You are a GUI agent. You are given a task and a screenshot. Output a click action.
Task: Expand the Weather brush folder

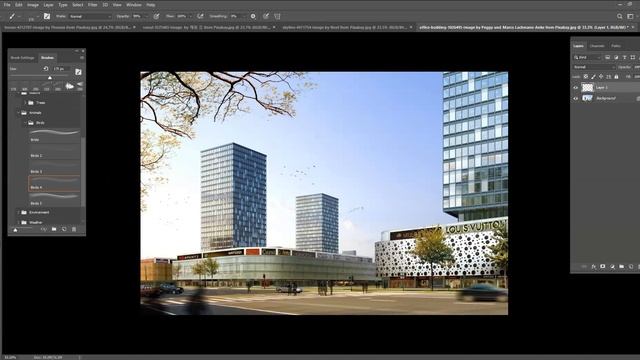click(18, 222)
